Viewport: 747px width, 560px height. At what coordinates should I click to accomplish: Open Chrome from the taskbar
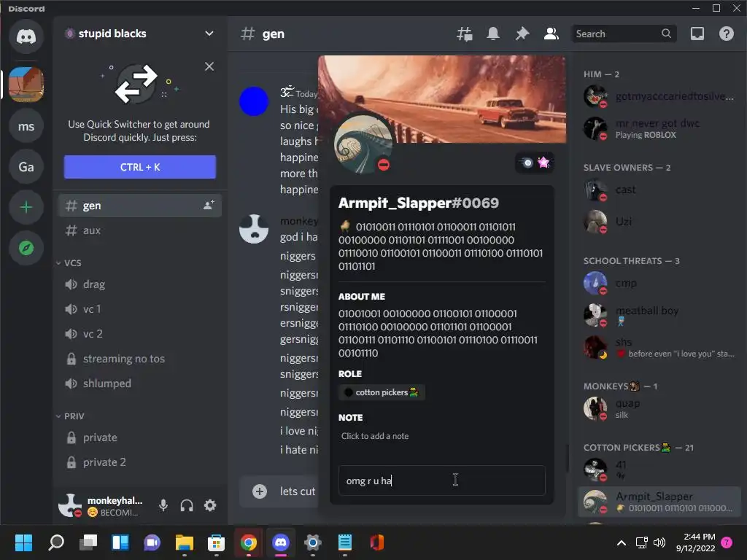pos(248,542)
